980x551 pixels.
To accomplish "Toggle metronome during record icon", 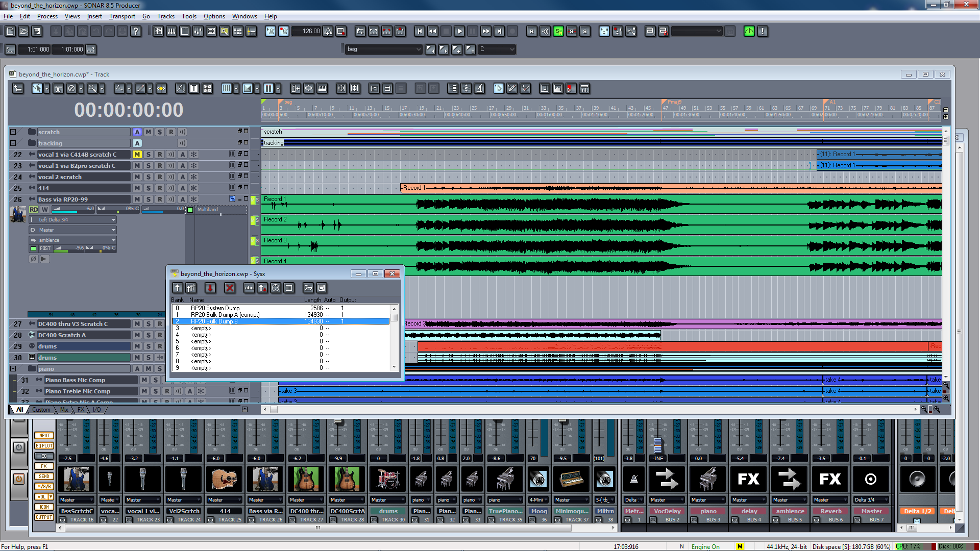I will pyautogui.click(x=284, y=31).
